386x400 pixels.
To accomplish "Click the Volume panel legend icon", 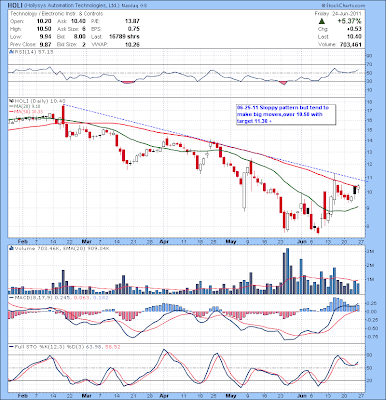I will pyautogui.click(x=11, y=248).
